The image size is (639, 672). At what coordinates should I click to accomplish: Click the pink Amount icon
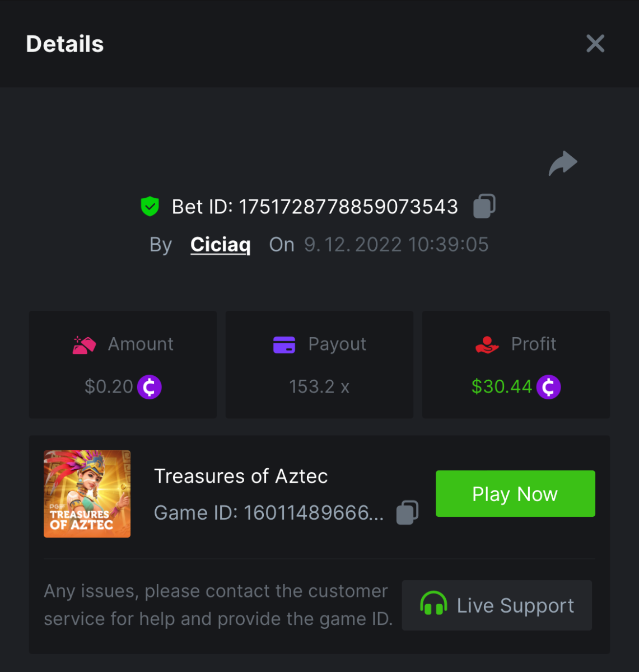[84, 345]
